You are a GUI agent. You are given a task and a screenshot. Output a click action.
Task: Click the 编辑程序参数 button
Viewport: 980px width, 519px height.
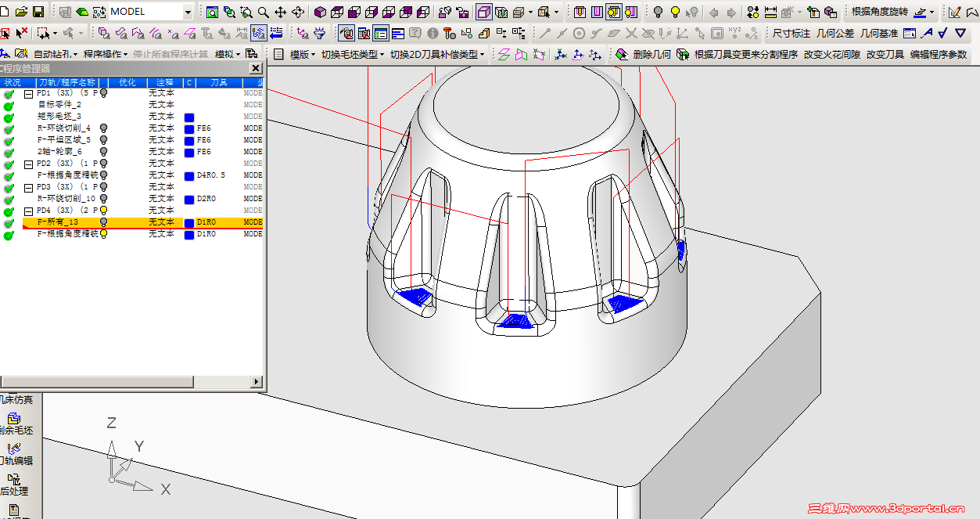938,54
